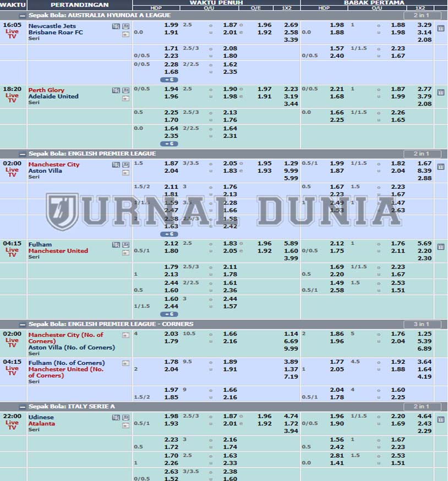The image size is (448, 481).
Task: Open the statistics icon beside Fulham
Action: (116, 245)
